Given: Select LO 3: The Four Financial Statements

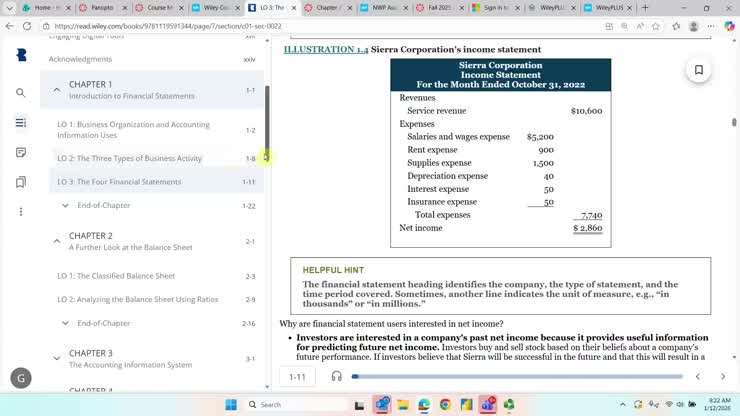Looking at the screenshot, I should [156, 182].
